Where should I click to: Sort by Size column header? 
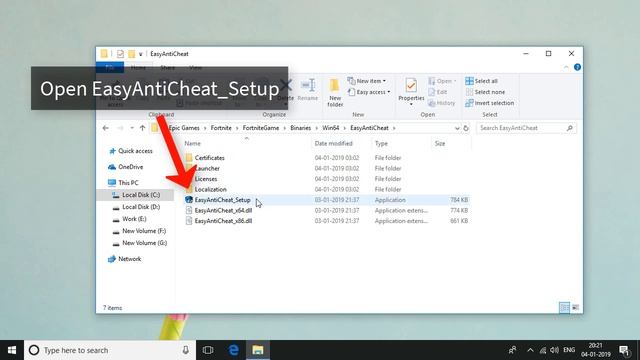(440, 144)
